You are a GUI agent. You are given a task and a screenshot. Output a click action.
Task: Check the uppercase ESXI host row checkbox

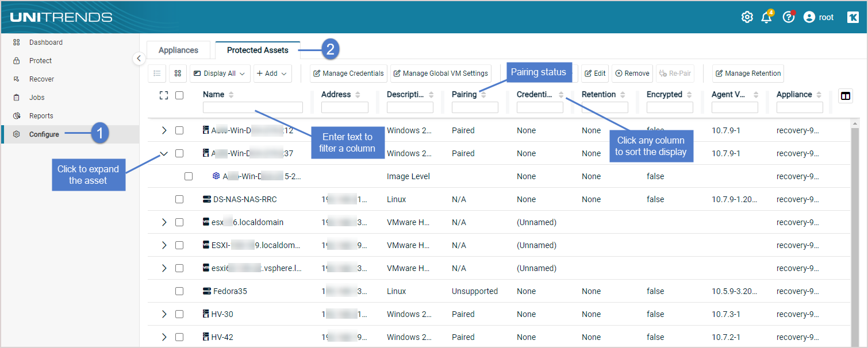pos(179,245)
